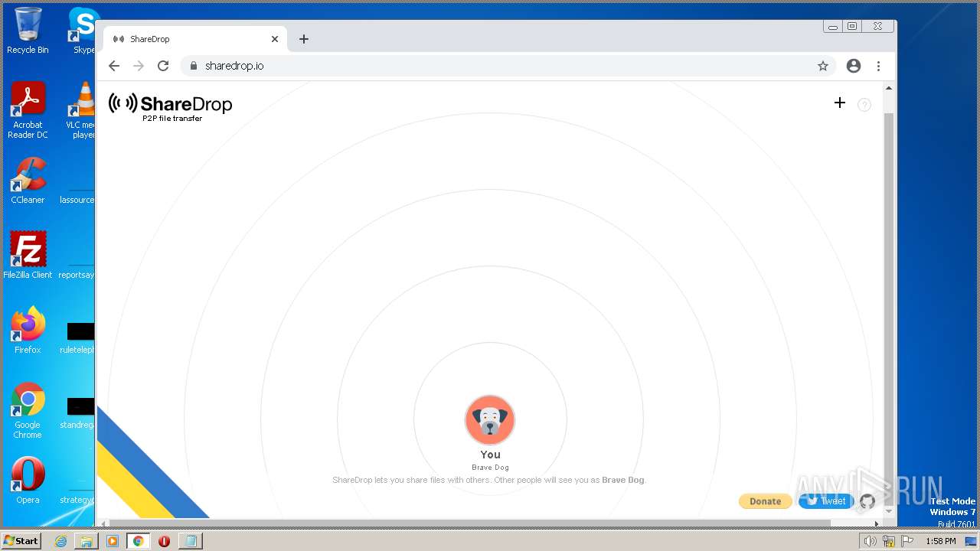980x551 pixels.
Task: Click the volume icon in the system tray
Action: (x=870, y=541)
